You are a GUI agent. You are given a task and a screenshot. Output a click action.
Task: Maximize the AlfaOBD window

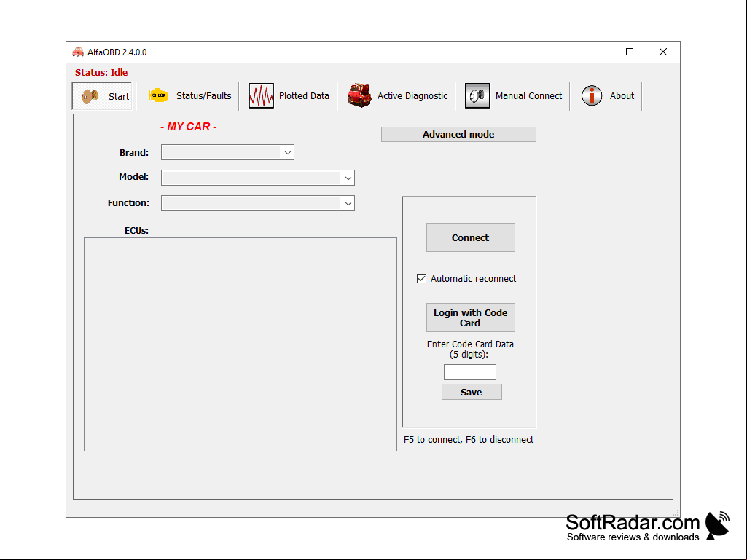630,52
